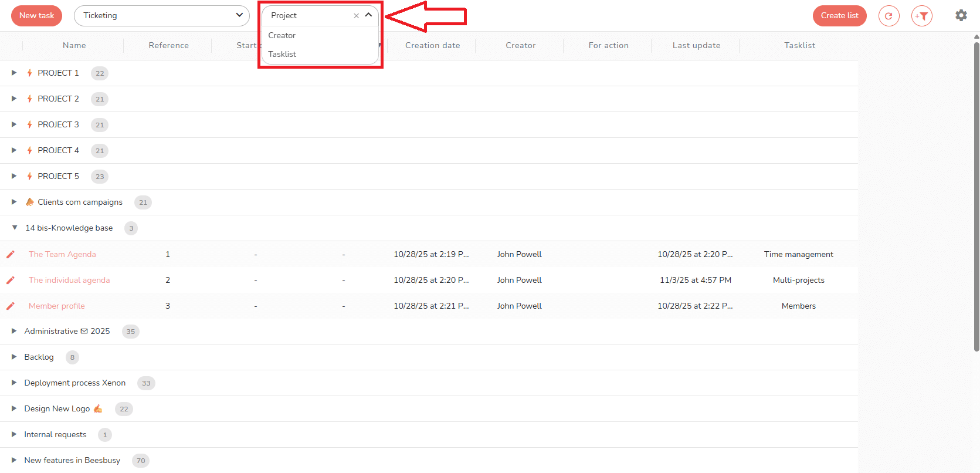Click Creation date column header
Viewport: 980px width, 473px height.
[x=433, y=45]
